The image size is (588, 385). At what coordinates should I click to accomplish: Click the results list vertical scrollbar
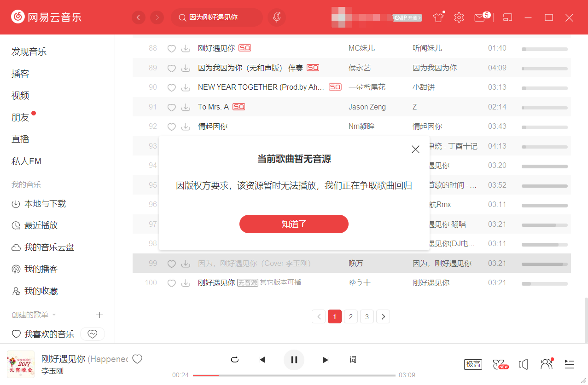tap(586, 320)
